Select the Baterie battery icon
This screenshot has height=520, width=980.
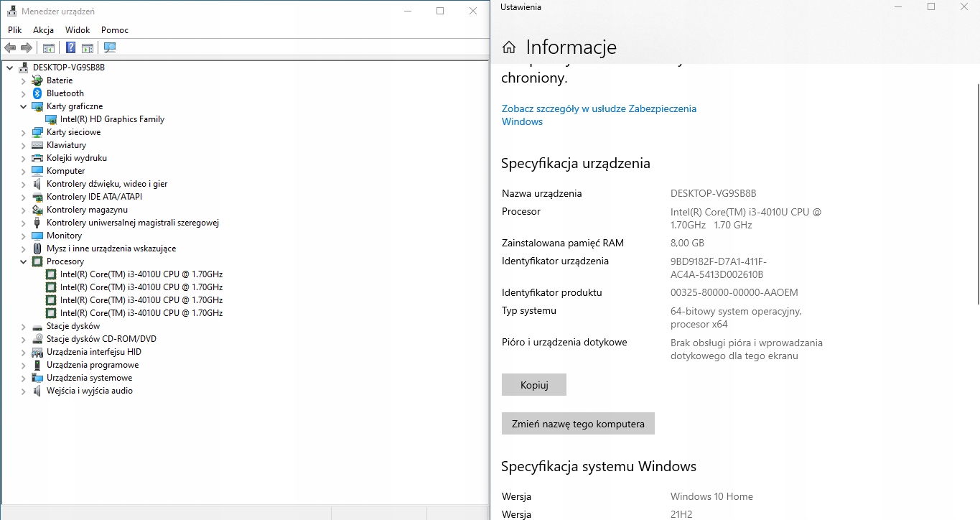click(37, 80)
